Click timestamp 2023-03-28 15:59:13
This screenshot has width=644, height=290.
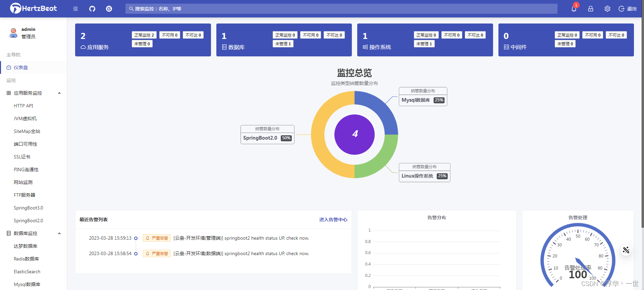tap(110, 238)
